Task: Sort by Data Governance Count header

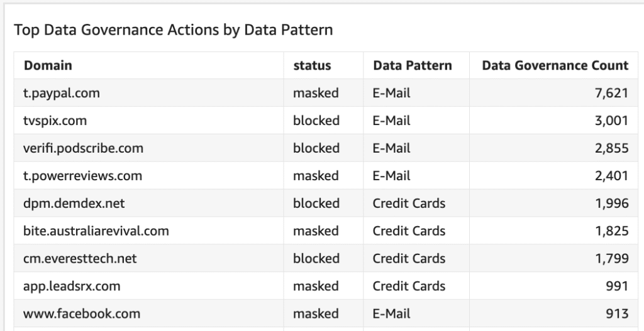Action: point(555,65)
